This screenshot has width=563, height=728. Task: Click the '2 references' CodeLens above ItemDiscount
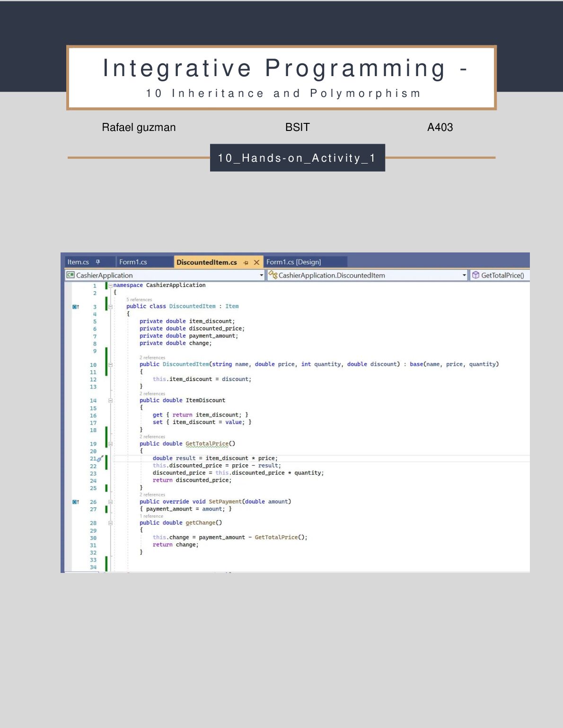coord(152,394)
